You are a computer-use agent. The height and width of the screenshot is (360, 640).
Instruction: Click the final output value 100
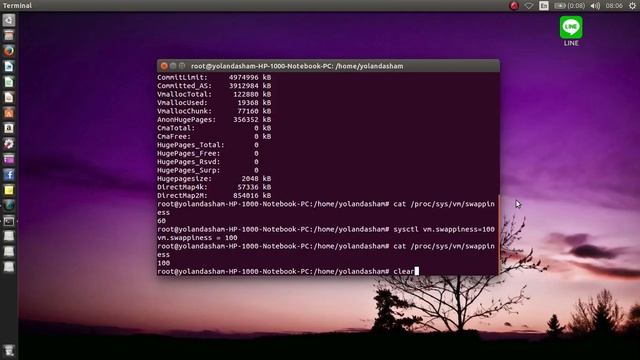(x=163, y=263)
